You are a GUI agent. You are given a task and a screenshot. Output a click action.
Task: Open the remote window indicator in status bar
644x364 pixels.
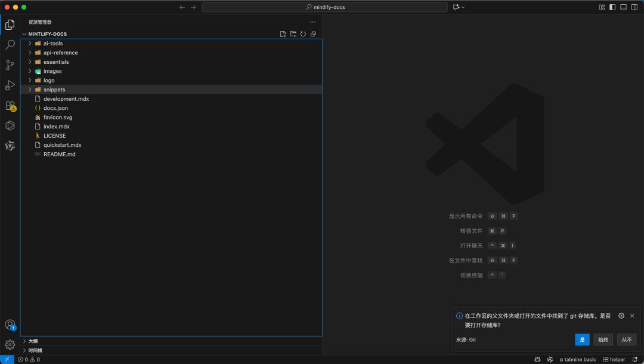pyautogui.click(x=7, y=359)
